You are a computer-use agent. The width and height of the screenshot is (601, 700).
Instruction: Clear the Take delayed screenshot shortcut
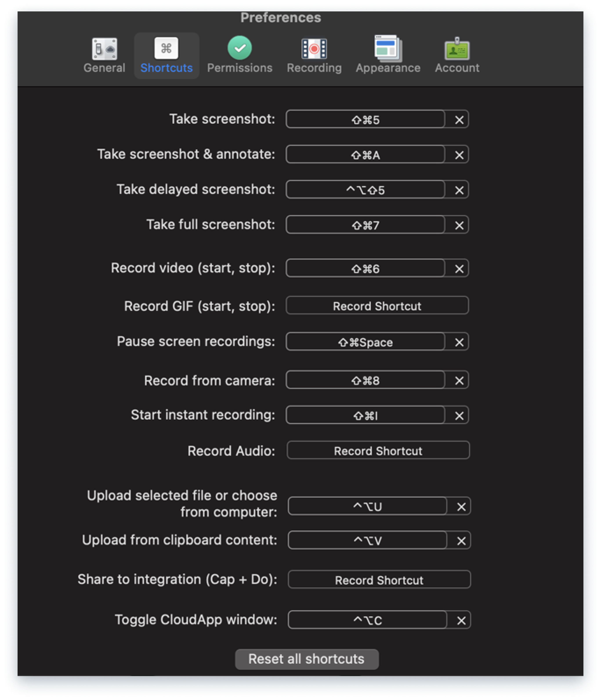click(x=459, y=190)
